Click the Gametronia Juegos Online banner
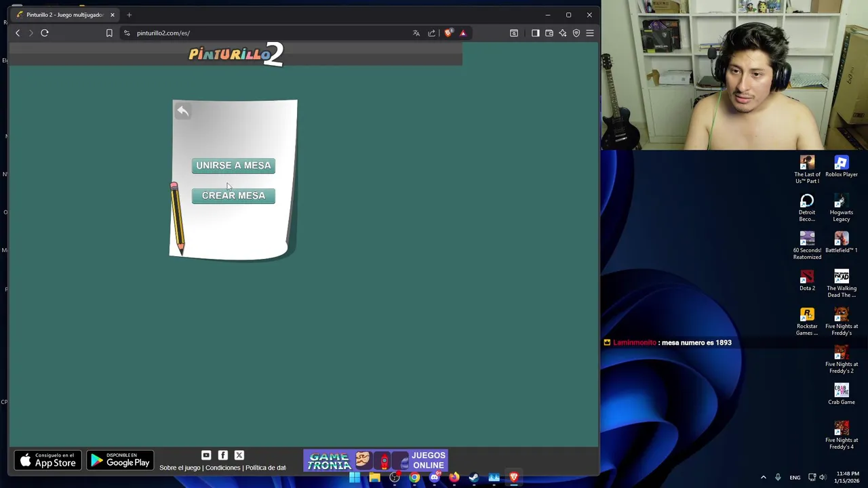The height and width of the screenshot is (488, 868). [376, 461]
